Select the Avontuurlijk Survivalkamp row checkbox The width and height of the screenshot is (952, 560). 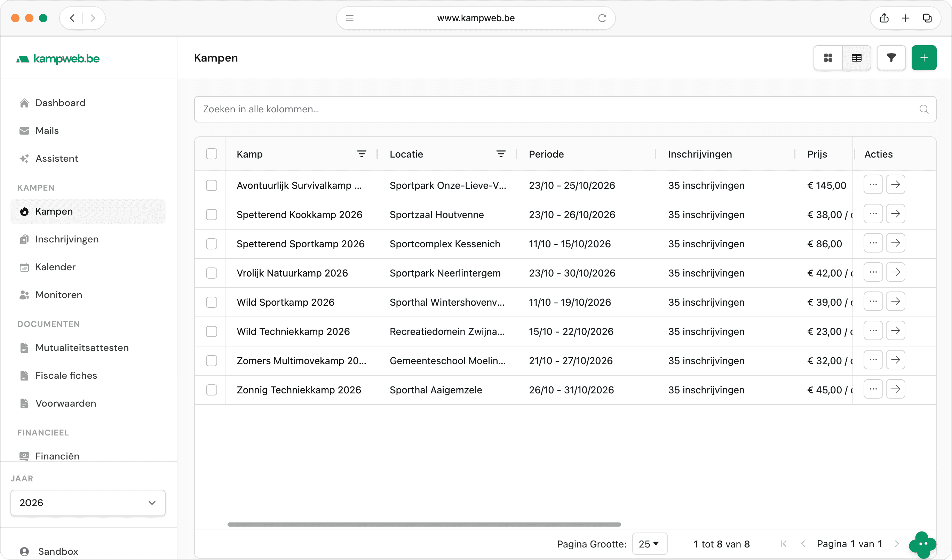(x=212, y=185)
